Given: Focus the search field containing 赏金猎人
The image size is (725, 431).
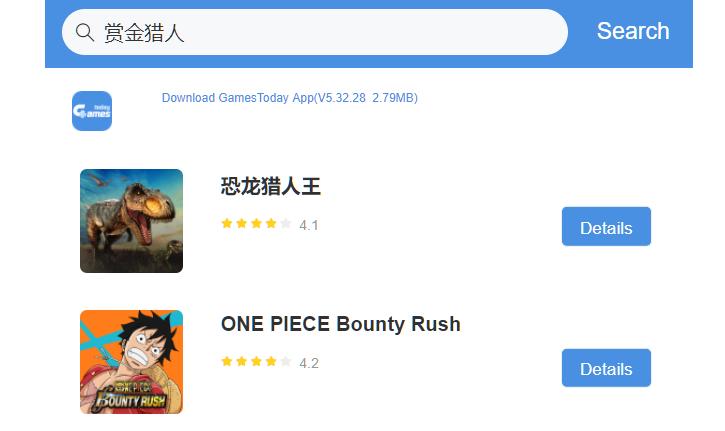Looking at the screenshot, I should pyautogui.click(x=314, y=32).
